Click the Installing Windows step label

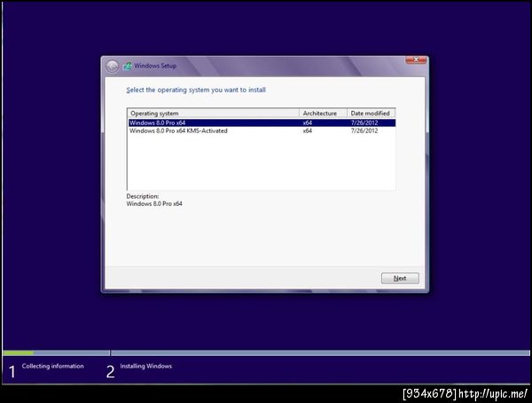point(146,366)
